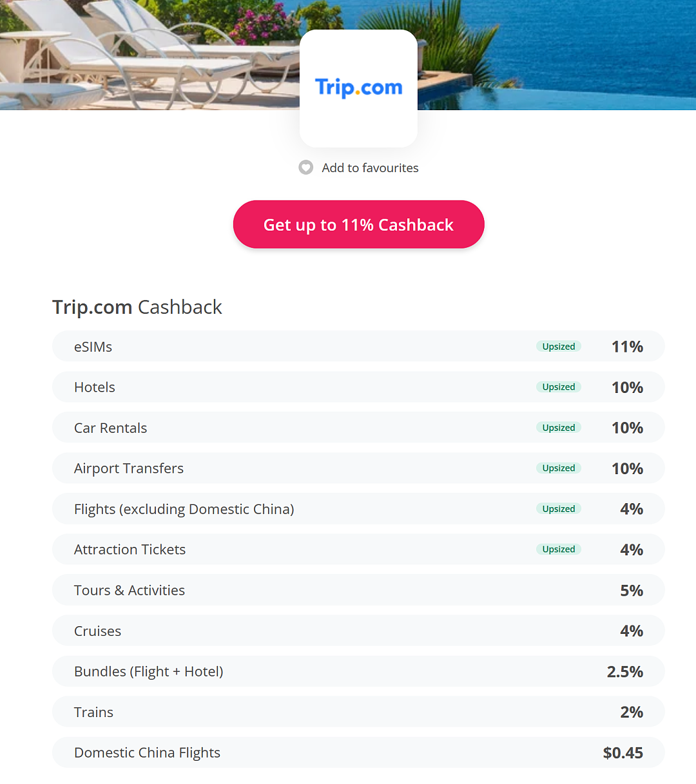Click the Upsized badge on Airport Transfers
The height and width of the screenshot is (784, 696).
(559, 468)
